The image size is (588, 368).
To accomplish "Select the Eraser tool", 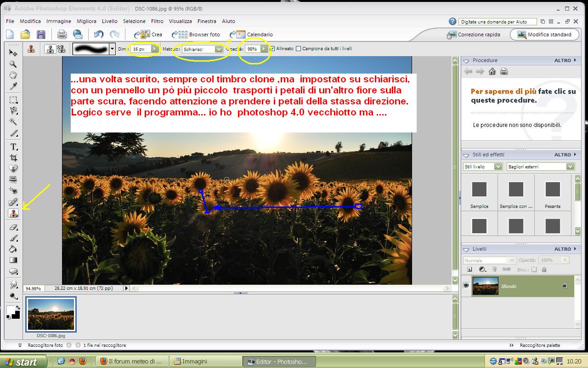I will tap(14, 227).
